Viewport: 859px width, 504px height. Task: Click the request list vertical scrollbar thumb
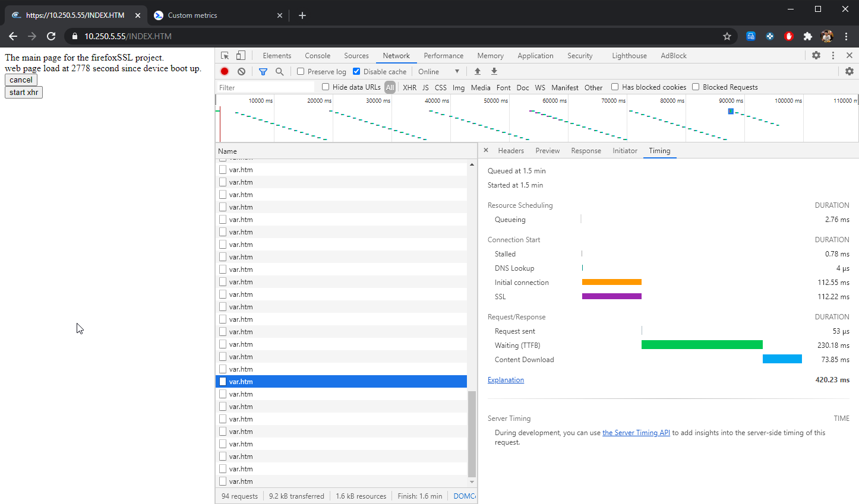[472, 433]
